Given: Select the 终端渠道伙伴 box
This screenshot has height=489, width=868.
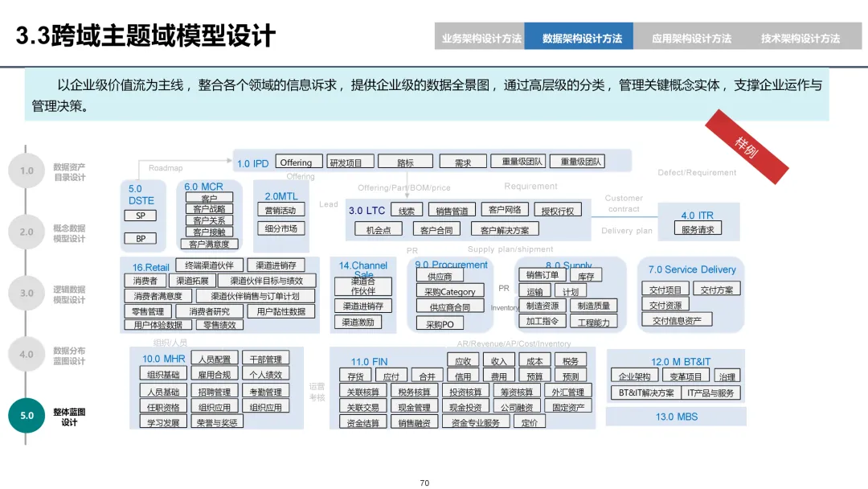Looking at the screenshot, I should click(209, 265).
